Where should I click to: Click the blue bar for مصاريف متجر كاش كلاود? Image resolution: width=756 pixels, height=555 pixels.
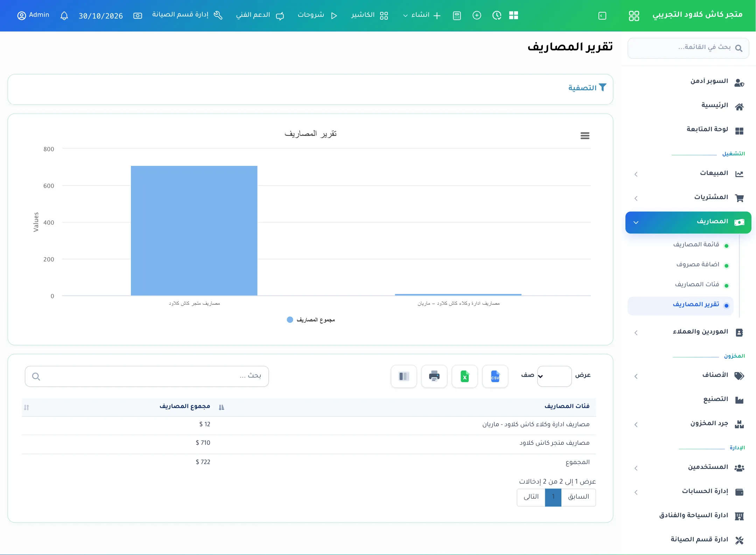[194, 231]
